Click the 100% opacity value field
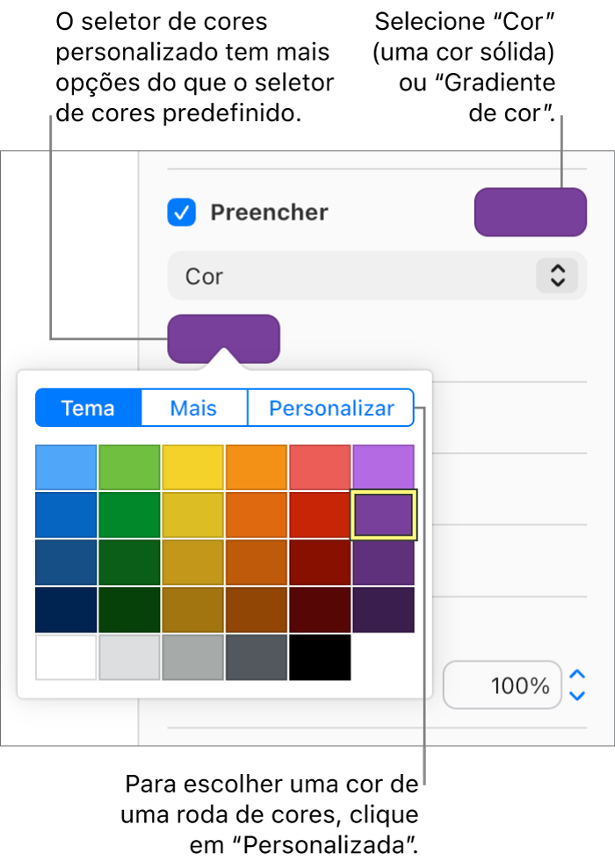 503,685
